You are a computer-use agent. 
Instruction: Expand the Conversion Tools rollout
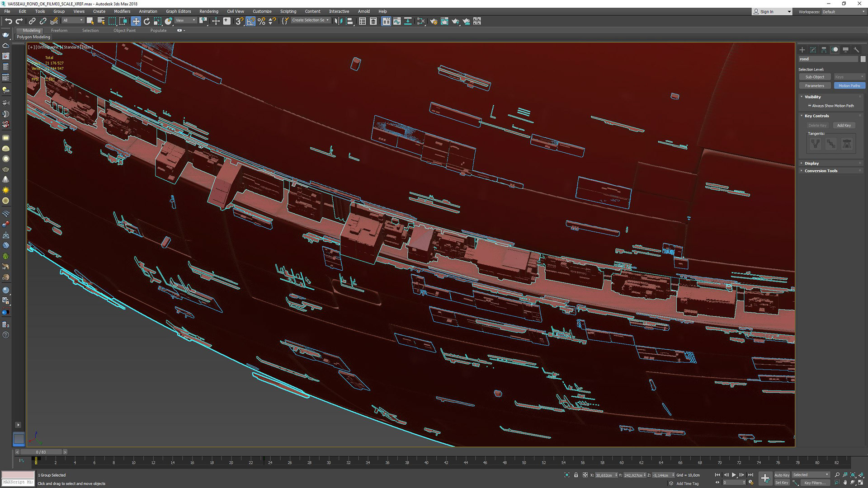click(x=821, y=171)
